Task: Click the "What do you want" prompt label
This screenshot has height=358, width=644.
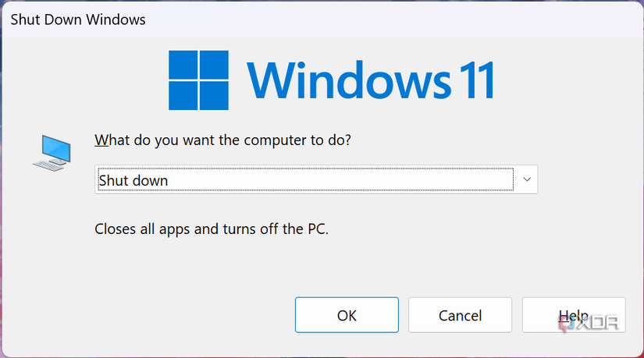Action: (223, 140)
